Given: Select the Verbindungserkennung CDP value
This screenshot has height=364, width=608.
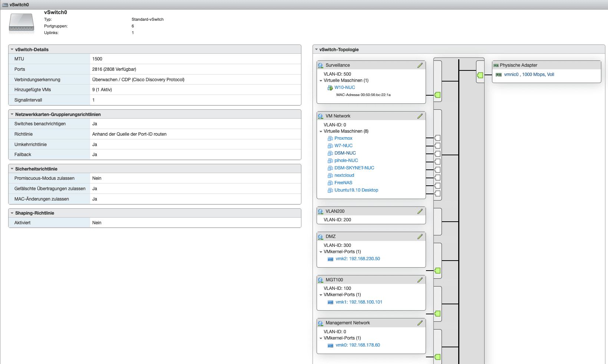Looking at the screenshot, I should coord(138,80).
